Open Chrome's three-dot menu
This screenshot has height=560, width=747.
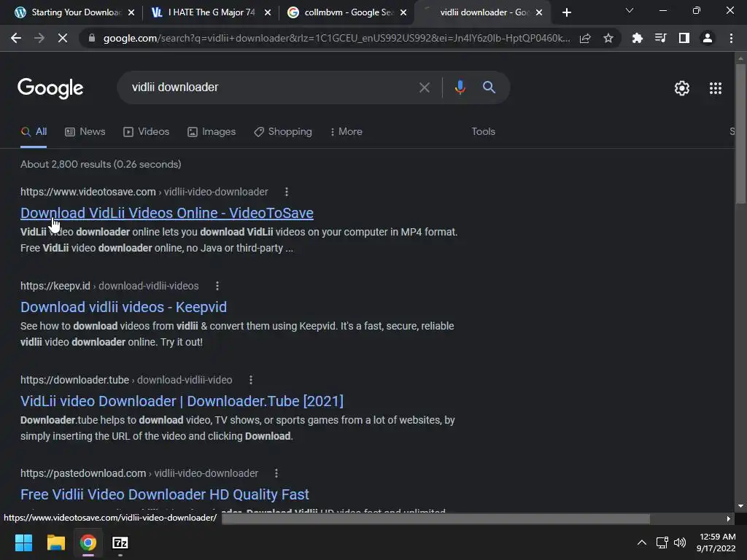731,38
